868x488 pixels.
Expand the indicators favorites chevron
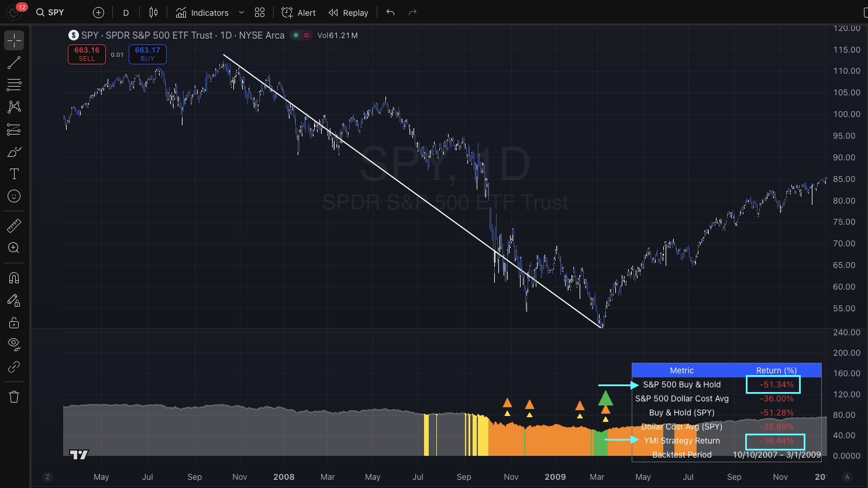(241, 12)
